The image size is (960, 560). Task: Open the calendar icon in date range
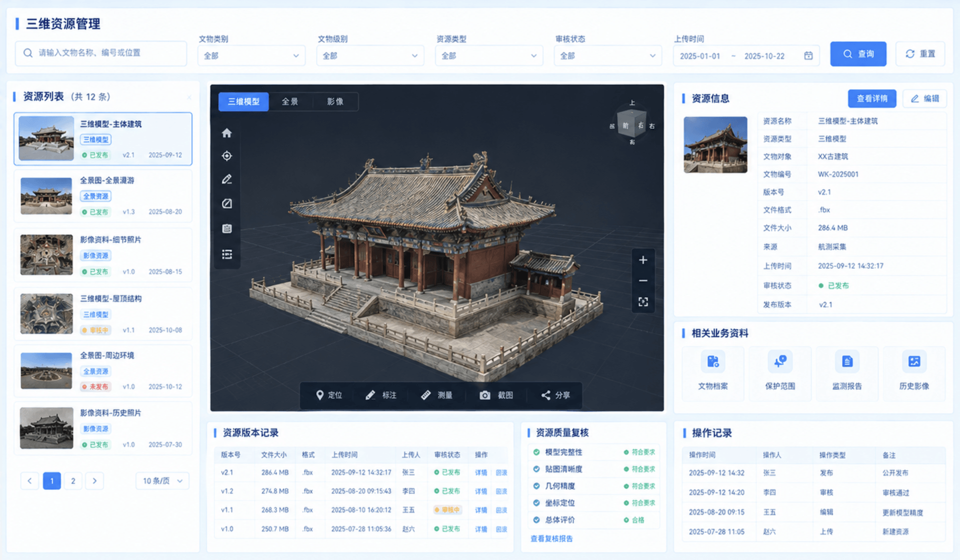(x=808, y=55)
